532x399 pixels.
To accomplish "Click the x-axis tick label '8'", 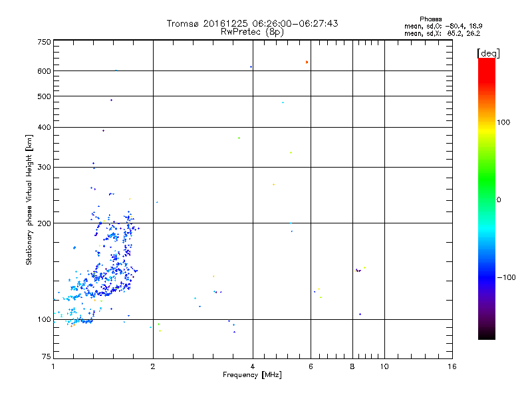I will (x=352, y=366).
